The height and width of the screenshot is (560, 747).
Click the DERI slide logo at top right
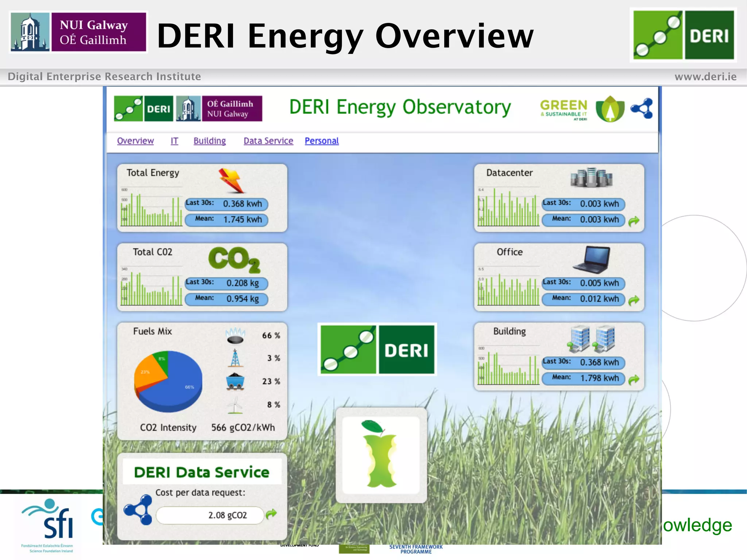pos(683,35)
